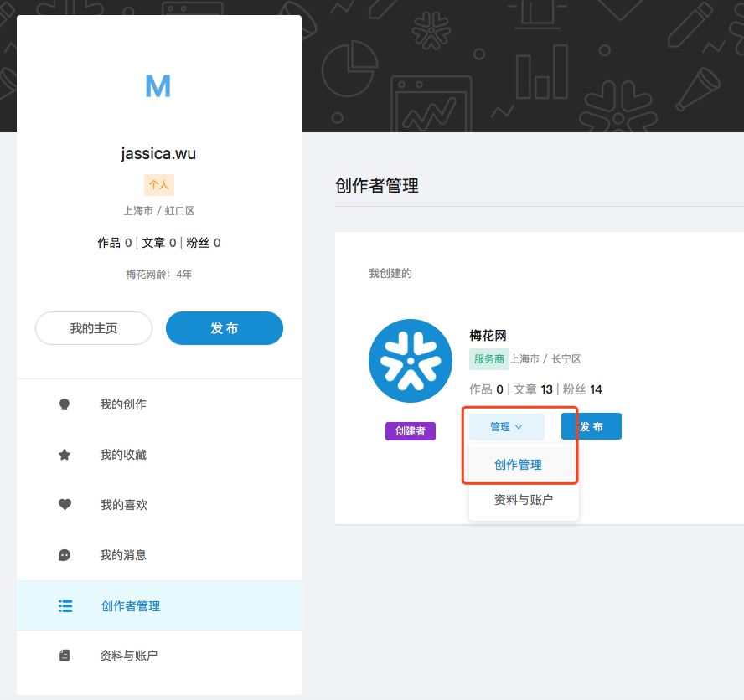Open 我的主页 from the profile card

(94, 328)
